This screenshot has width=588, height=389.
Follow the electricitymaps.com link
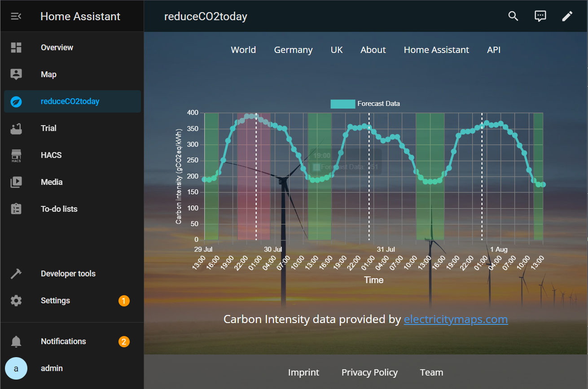point(456,319)
